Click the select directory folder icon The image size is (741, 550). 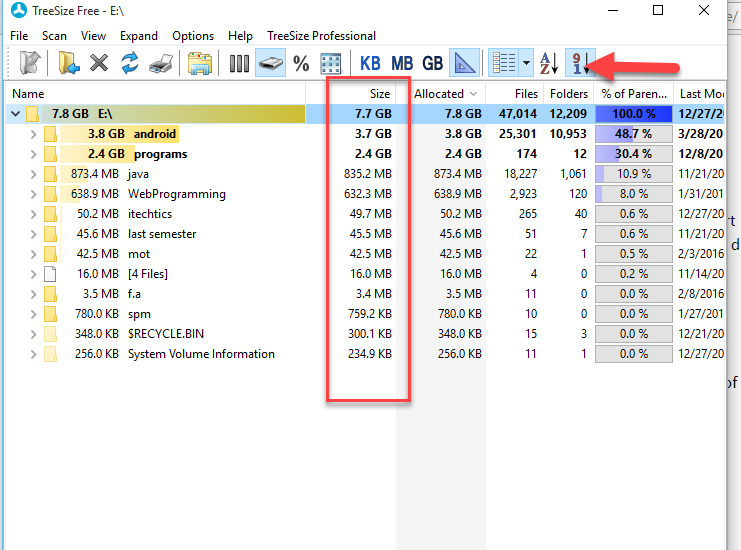point(68,64)
